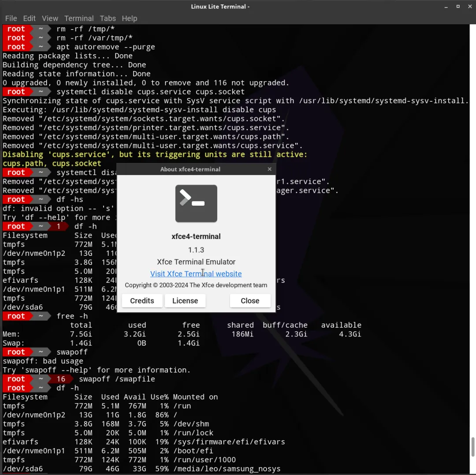
Task: Click the '/boot/efi' mount path
Action: (x=193, y=451)
